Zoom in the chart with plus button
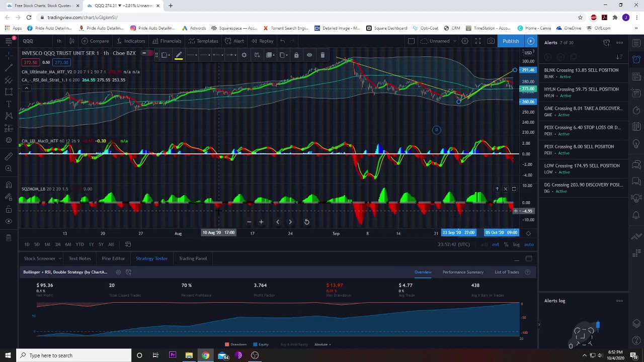 point(261,222)
